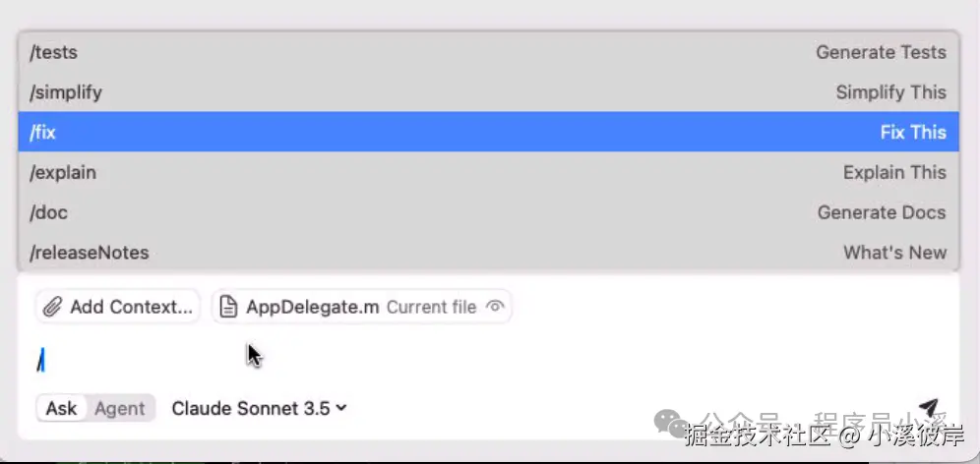980x464 pixels.
Task: Switch to Agent mode
Action: (x=119, y=408)
